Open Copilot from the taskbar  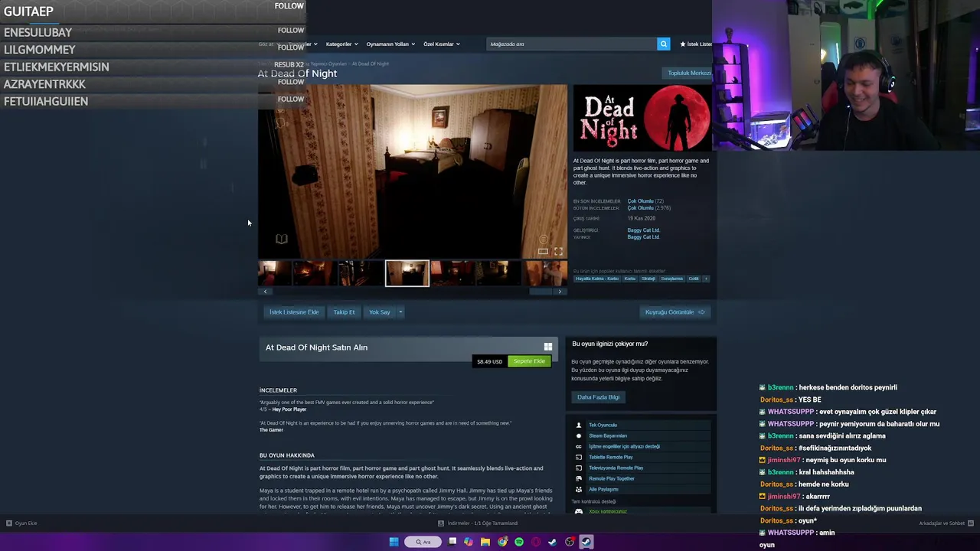click(469, 542)
